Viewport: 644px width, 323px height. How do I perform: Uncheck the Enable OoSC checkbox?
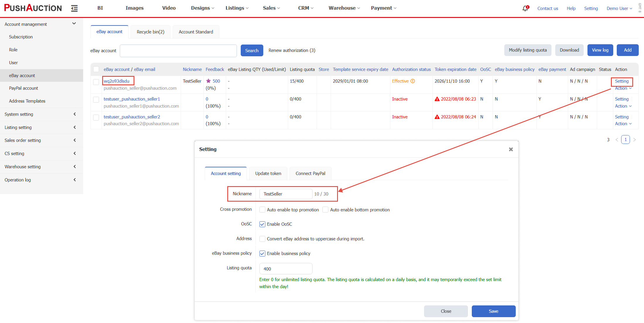coord(262,224)
